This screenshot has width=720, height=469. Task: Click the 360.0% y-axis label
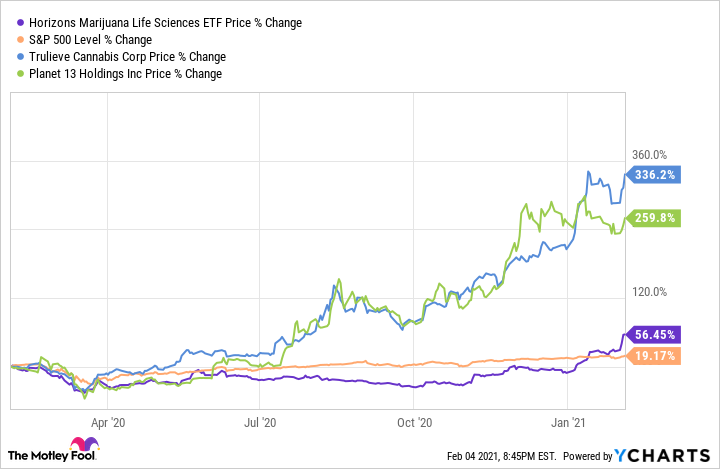[x=651, y=155]
